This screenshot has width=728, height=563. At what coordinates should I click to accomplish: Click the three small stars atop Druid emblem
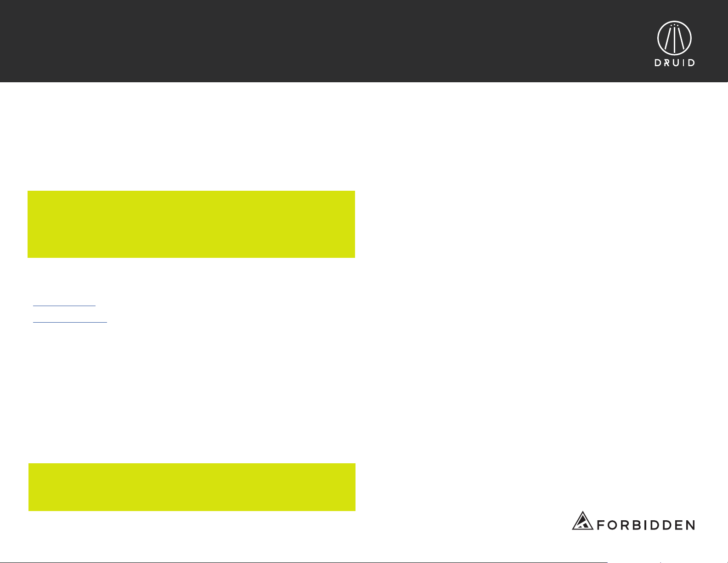pyautogui.click(x=674, y=24)
